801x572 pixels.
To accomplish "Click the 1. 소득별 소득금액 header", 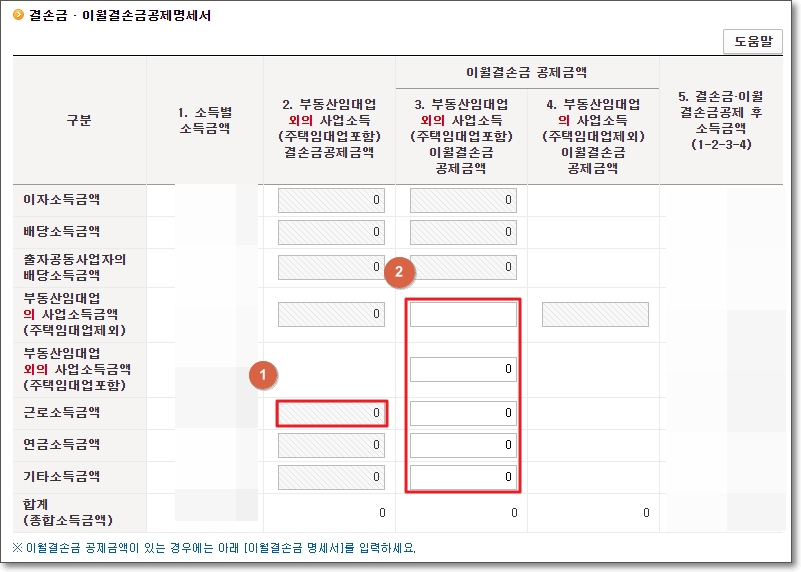I will [205, 120].
